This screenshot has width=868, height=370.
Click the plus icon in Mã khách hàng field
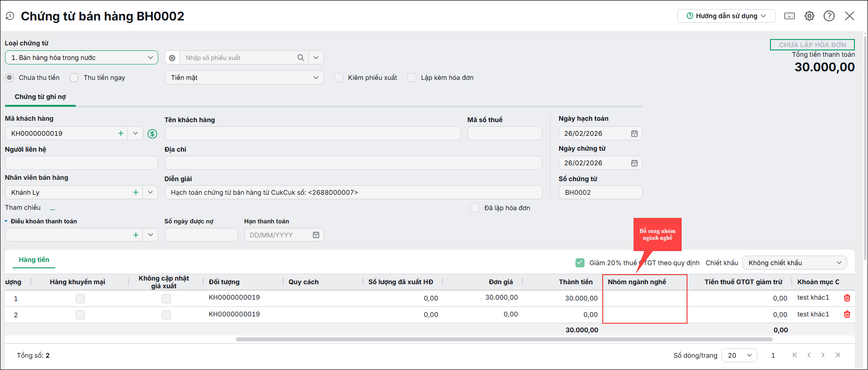[x=121, y=133]
